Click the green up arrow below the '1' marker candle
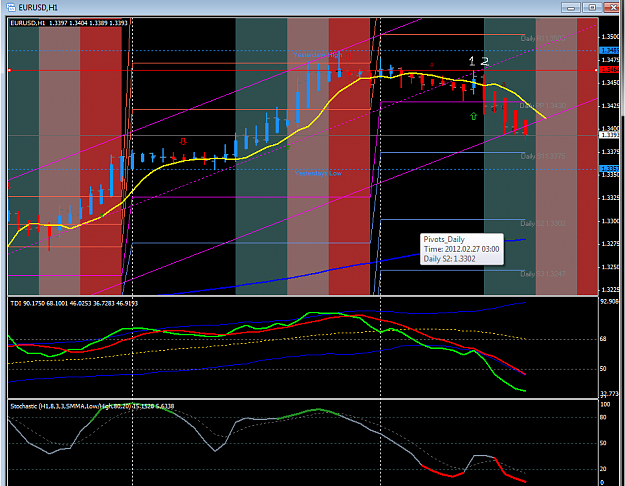The width and height of the screenshot is (625, 486). pos(474,116)
